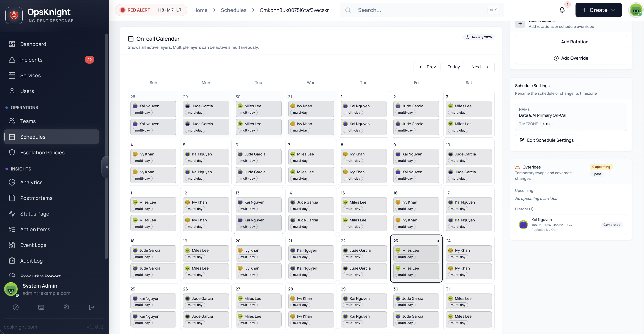Open settings gear icon in sidebar footer

coord(66,307)
